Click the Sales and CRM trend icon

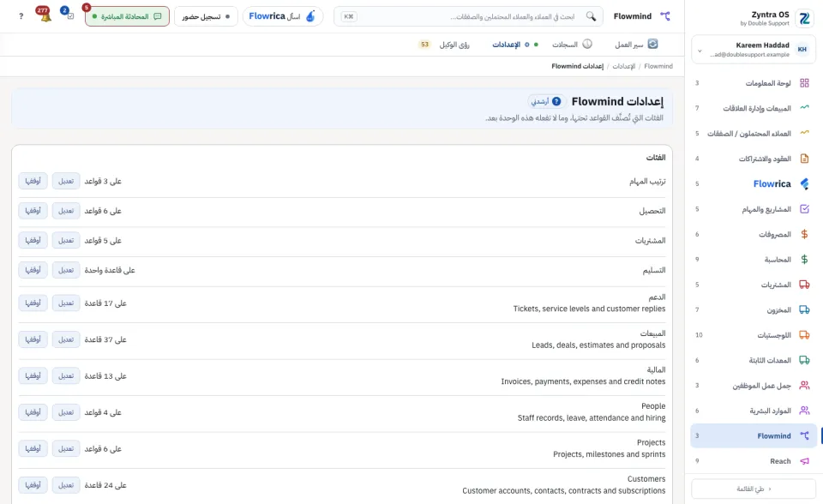click(804, 108)
